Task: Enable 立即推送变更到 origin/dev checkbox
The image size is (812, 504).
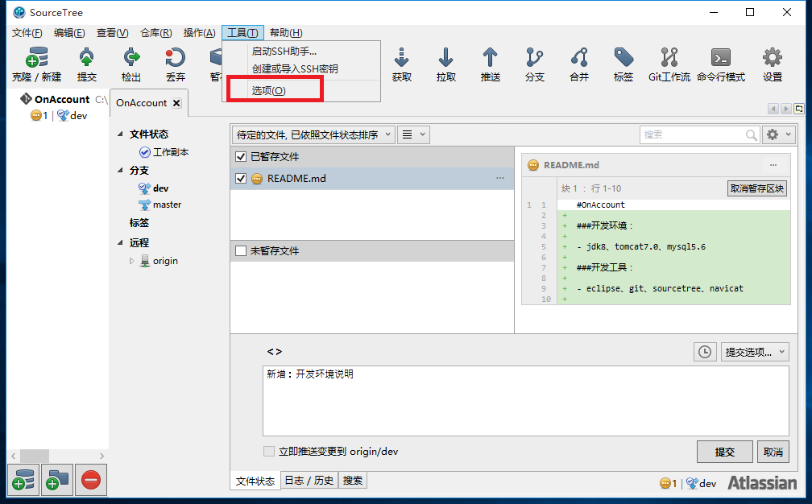Action: coord(269,451)
